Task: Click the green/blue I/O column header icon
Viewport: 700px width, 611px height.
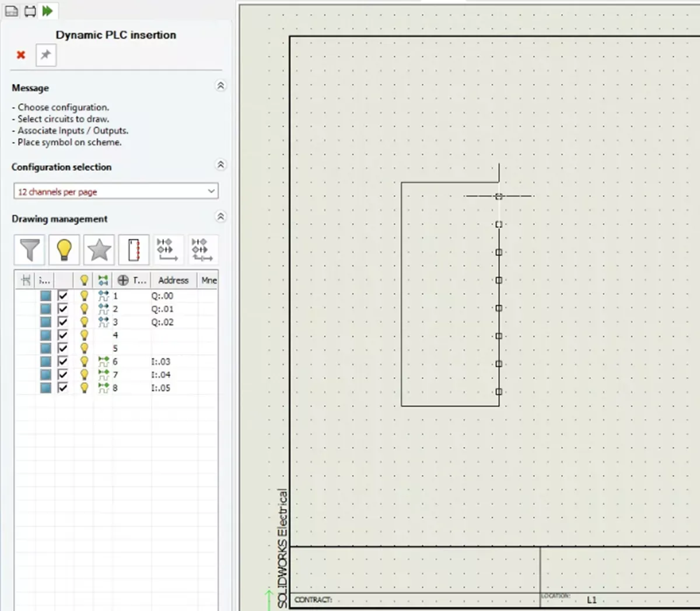Action: pos(103,280)
